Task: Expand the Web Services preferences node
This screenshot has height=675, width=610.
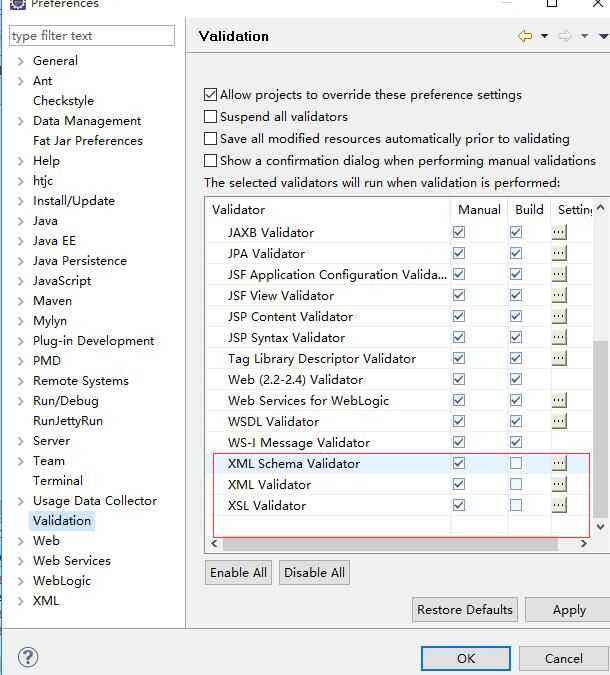Action: click(x=21, y=561)
